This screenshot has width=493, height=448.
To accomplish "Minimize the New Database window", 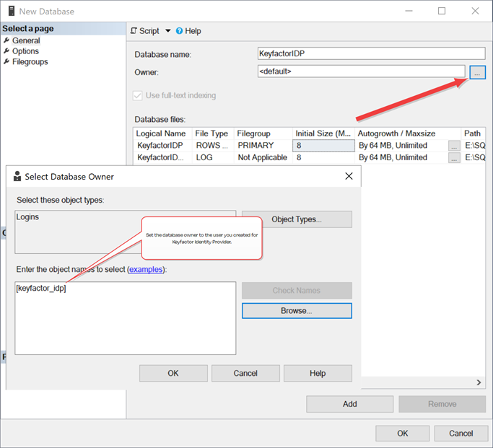I will 409,11.
